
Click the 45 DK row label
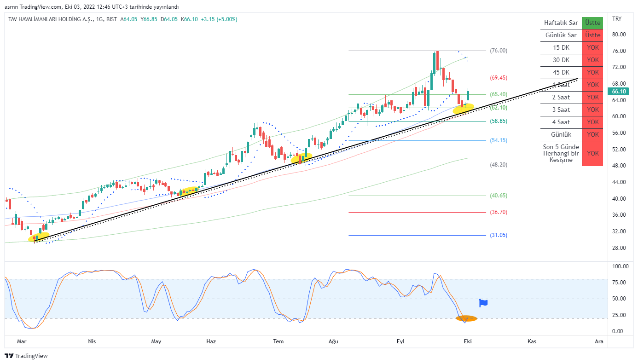561,72
